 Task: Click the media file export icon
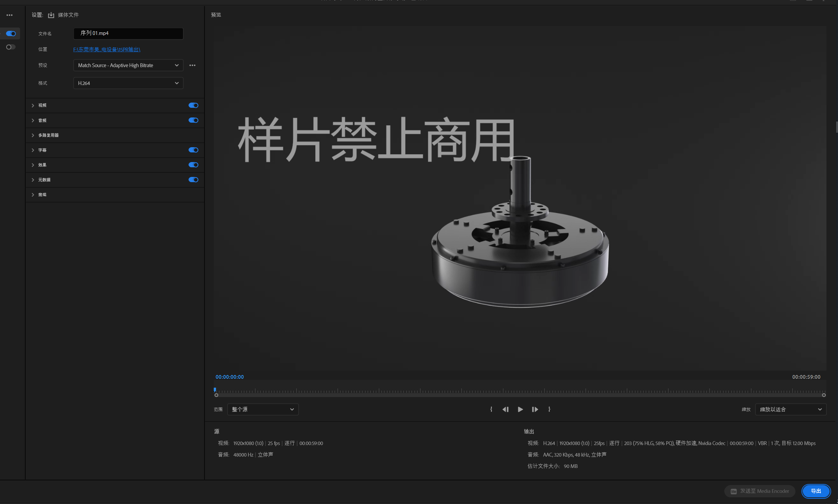tap(51, 15)
